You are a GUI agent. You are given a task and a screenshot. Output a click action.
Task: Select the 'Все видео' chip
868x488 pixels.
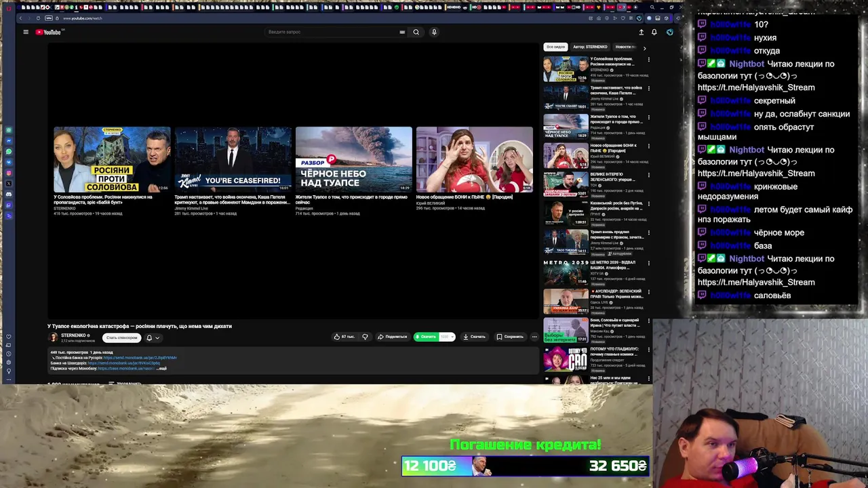tap(555, 47)
